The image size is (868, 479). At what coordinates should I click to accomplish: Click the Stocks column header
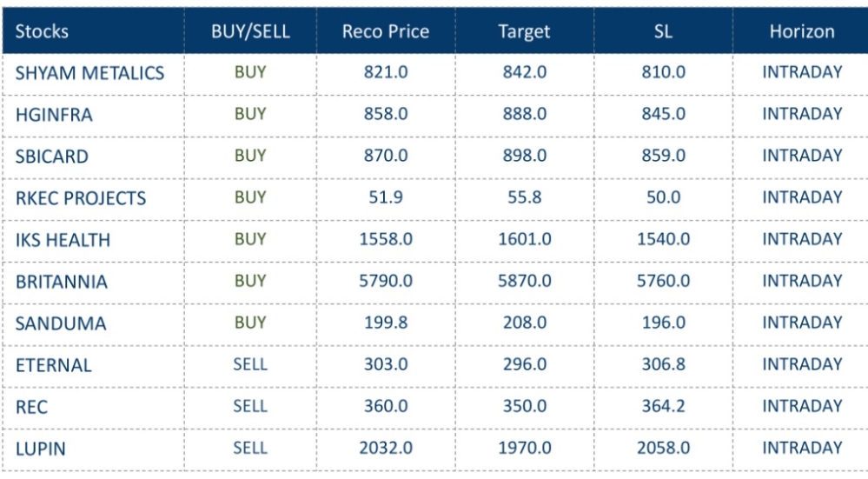point(43,32)
